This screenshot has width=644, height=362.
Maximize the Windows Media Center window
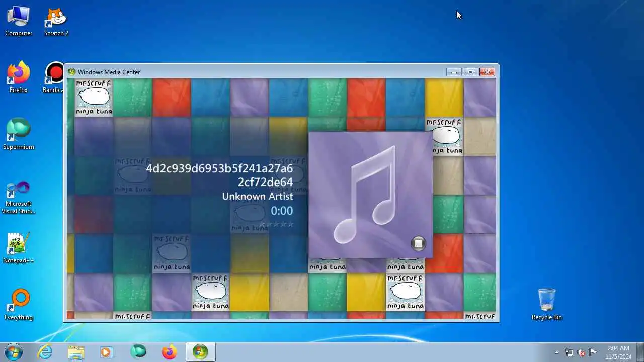[x=470, y=72]
